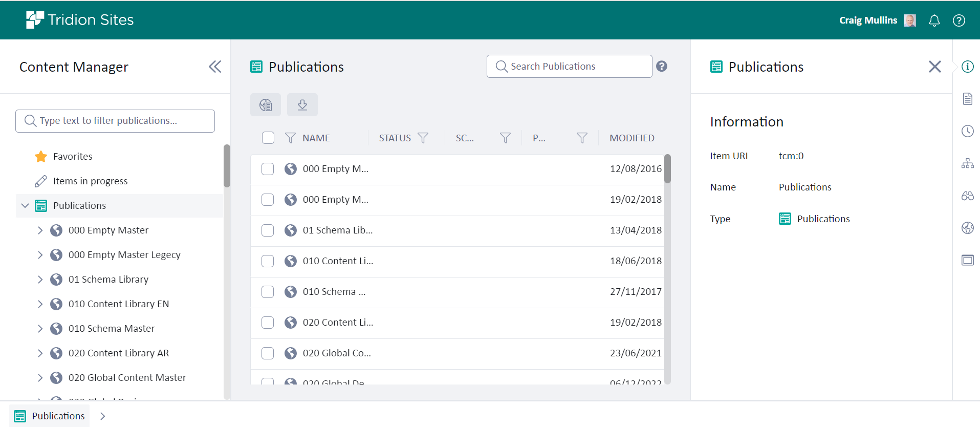Open the history clock icon in right rail
The width and height of the screenshot is (980, 427).
[967, 131]
